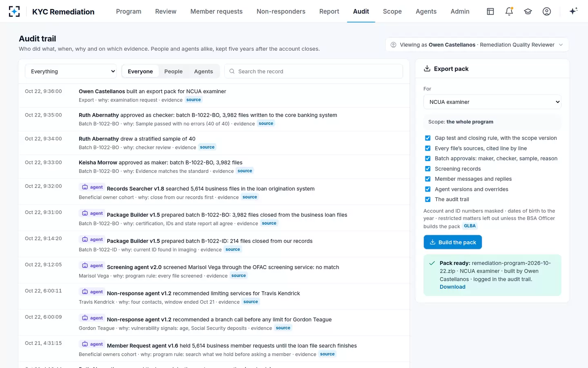This screenshot has height=368, width=588.
Task: Click the KYC Remediation logo icon
Action: [14, 11]
